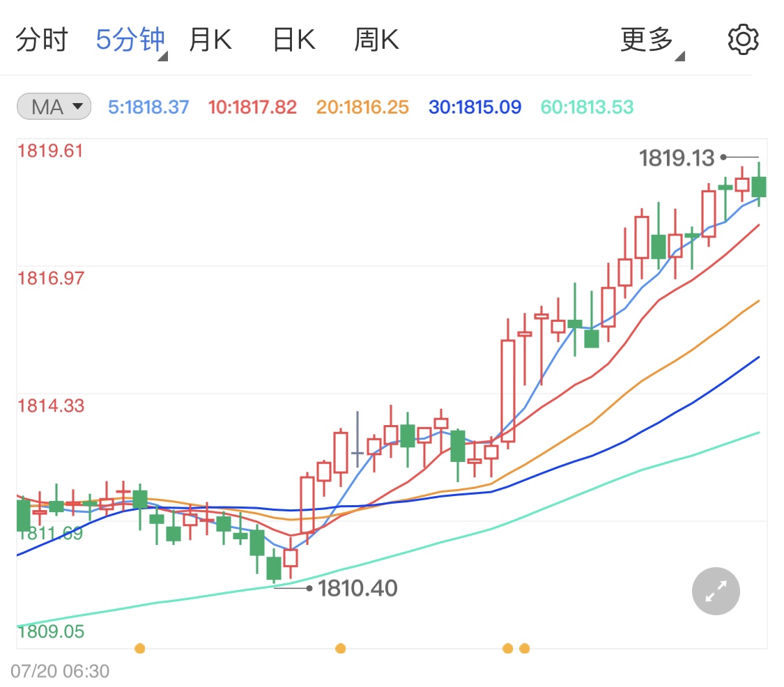784x687 pixels.
Task: Click the lowest candlestick above the 1810.40 label
Action: (x=273, y=567)
